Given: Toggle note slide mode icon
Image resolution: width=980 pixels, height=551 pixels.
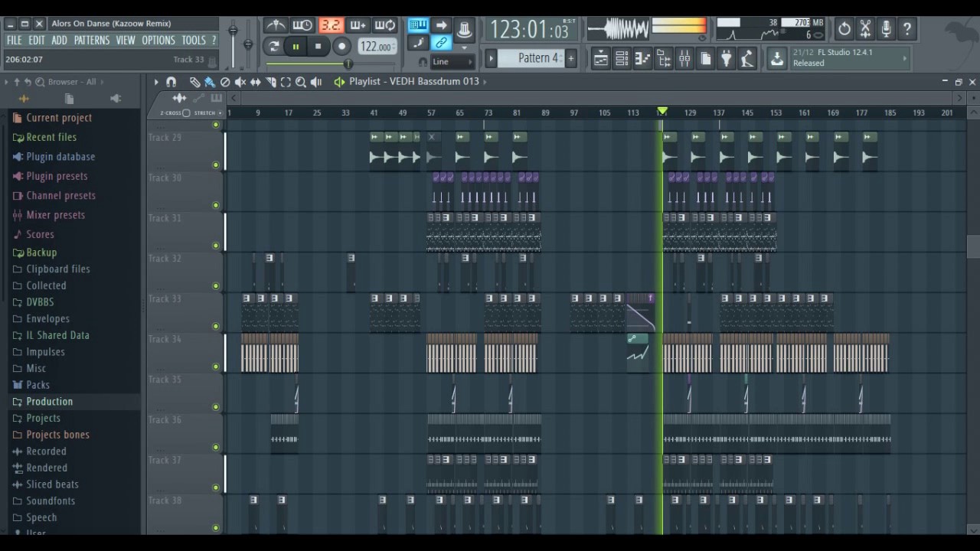Looking at the screenshot, I should pos(418,44).
